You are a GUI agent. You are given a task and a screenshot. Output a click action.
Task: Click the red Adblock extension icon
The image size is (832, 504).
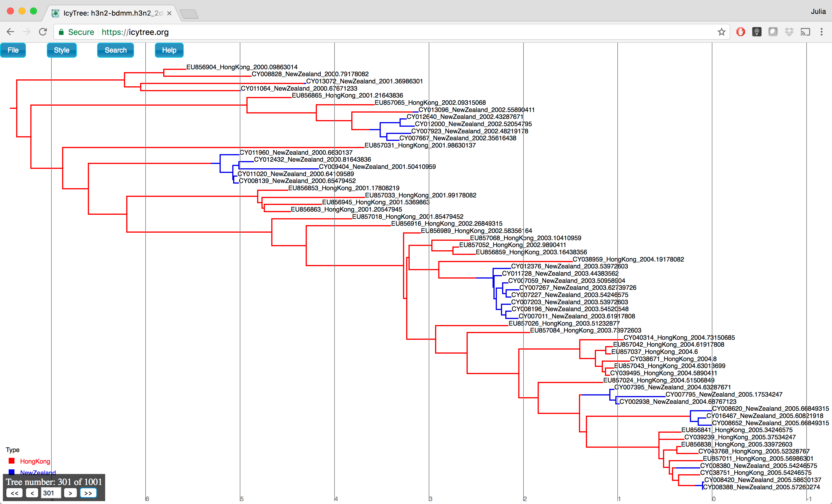coord(740,32)
